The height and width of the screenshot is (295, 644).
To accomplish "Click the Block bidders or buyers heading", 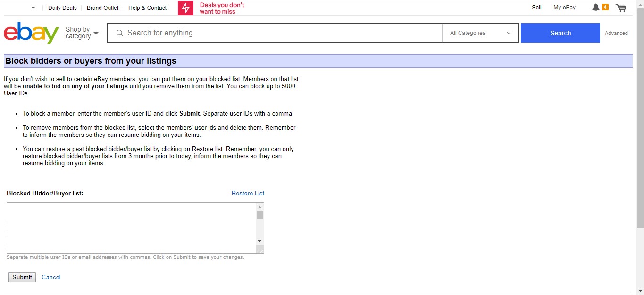I will 91,61.
